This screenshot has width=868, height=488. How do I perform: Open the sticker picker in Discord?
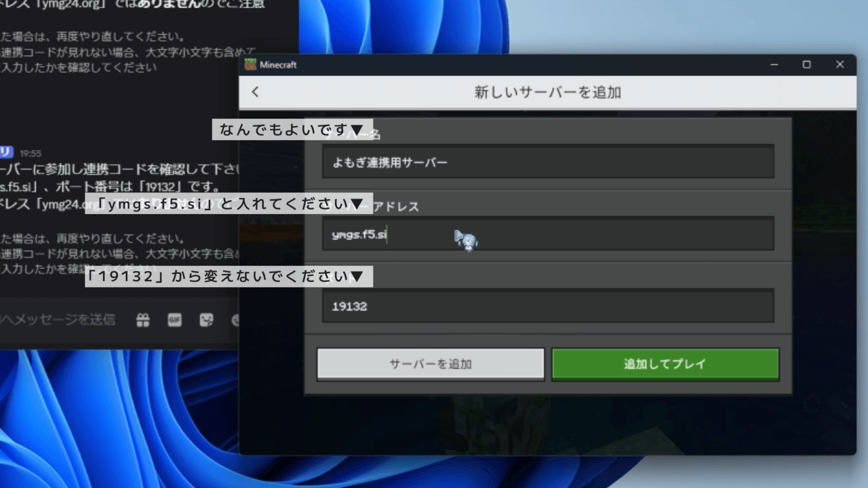[206, 320]
